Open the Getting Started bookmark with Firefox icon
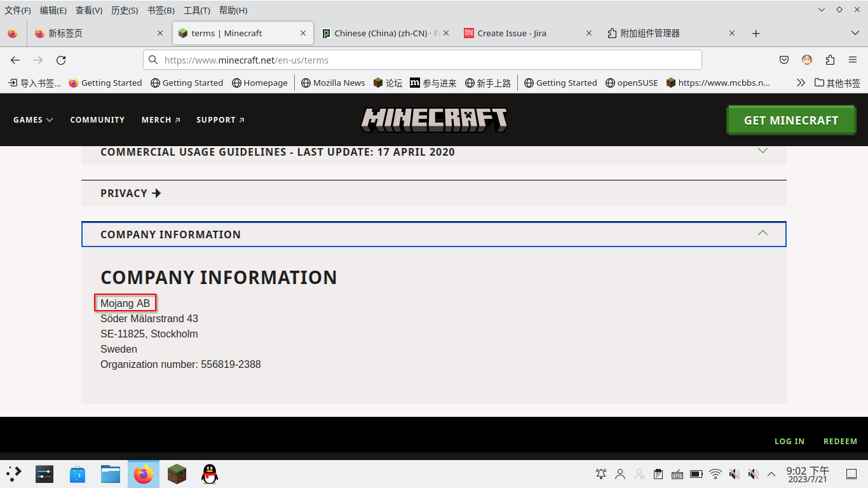Image resolution: width=868 pixels, height=488 pixels. [105, 83]
